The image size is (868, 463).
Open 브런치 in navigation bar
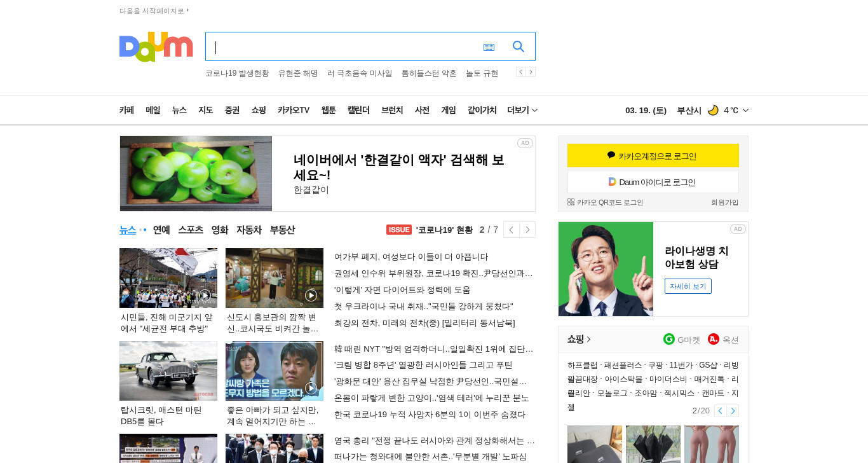392,110
